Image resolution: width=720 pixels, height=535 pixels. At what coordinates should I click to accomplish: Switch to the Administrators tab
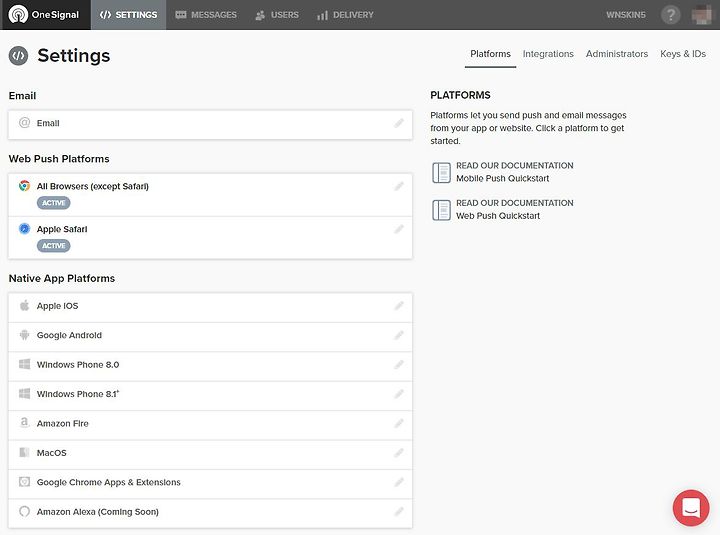[x=617, y=54]
